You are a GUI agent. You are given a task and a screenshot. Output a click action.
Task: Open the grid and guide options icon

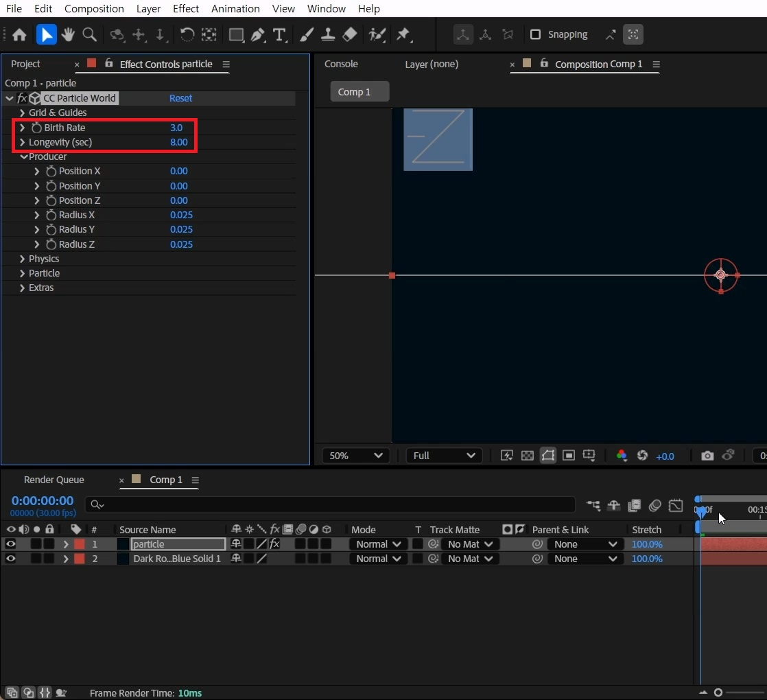589,456
